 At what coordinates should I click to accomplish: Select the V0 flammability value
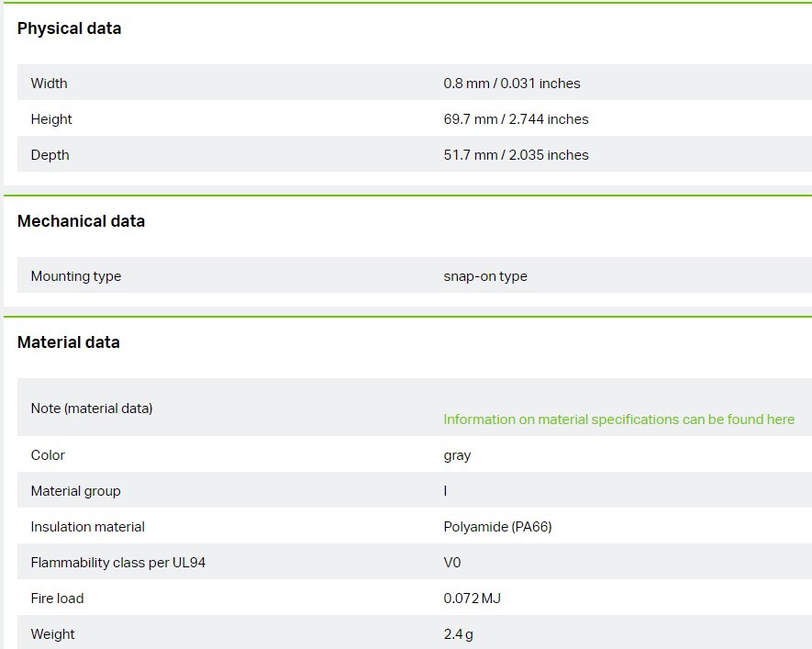452,563
